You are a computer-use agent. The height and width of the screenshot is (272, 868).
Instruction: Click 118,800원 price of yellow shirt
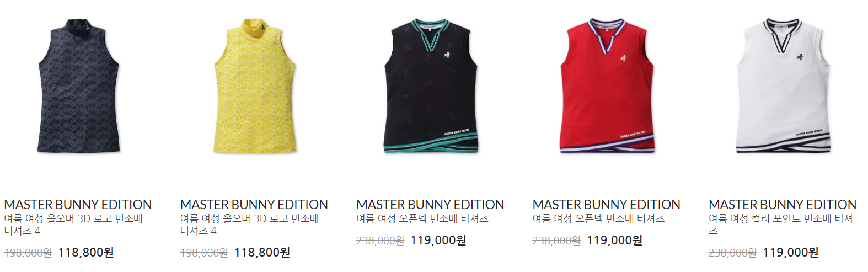point(262,253)
